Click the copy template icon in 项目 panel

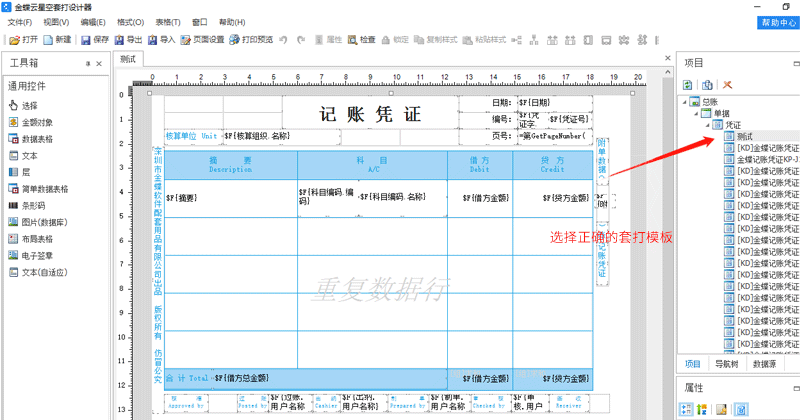coord(707,85)
